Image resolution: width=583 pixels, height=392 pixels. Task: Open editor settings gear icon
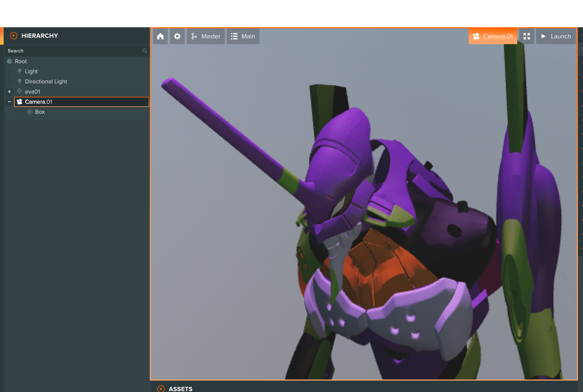(177, 36)
